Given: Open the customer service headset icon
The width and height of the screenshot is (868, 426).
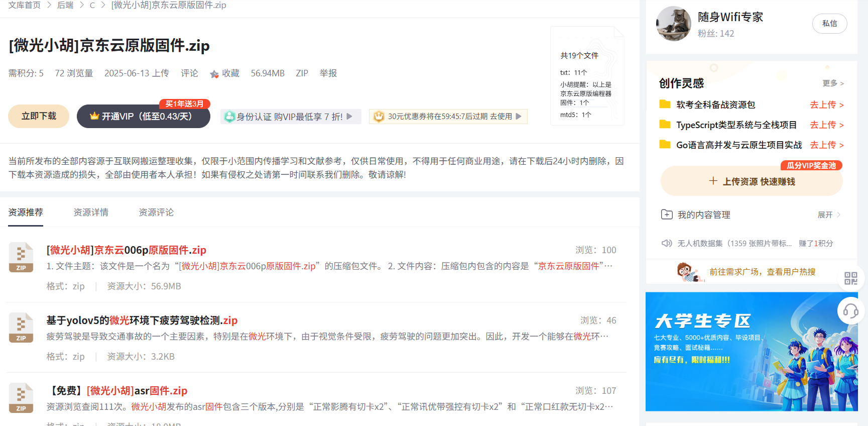Looking at the screenshot, I should click(850, 311).
